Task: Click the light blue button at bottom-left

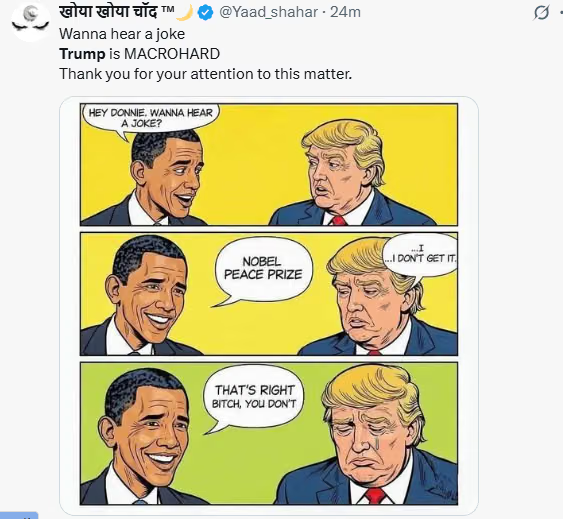Action: tap(19, 516)
